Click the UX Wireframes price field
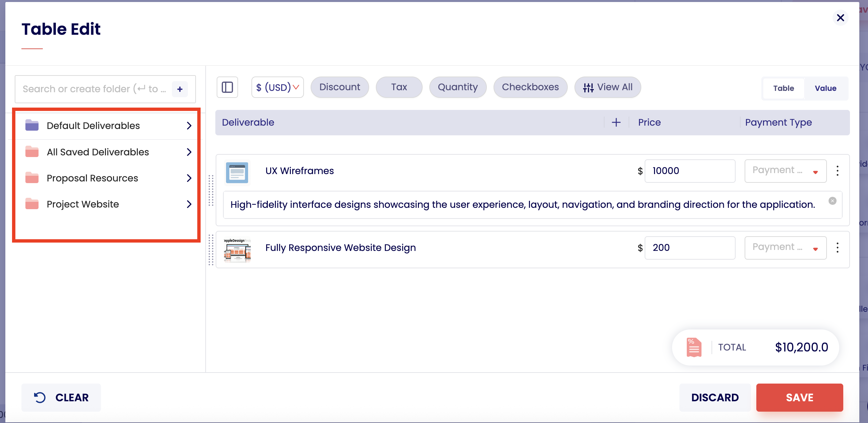 pyautogui.click(x=690, y=171)
